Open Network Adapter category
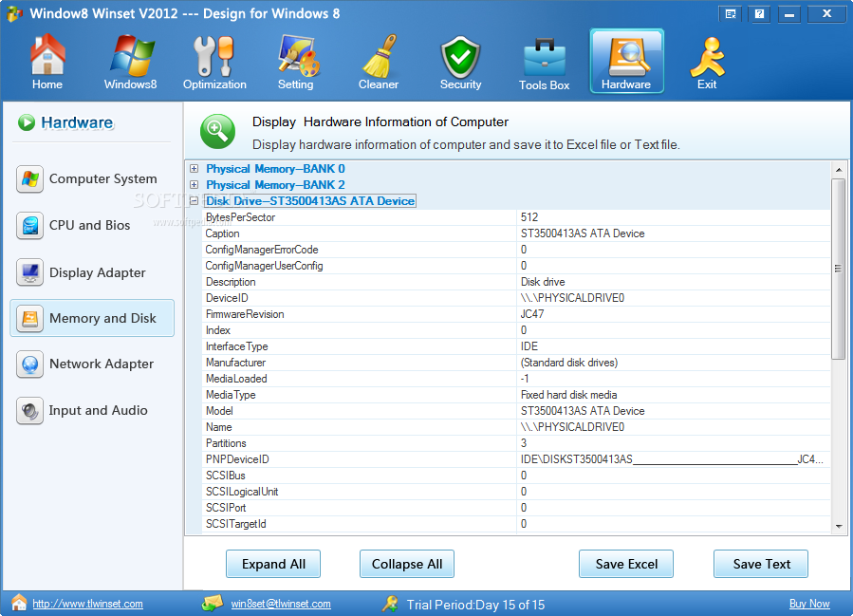 pyautogui.click(x=92, y=364)
